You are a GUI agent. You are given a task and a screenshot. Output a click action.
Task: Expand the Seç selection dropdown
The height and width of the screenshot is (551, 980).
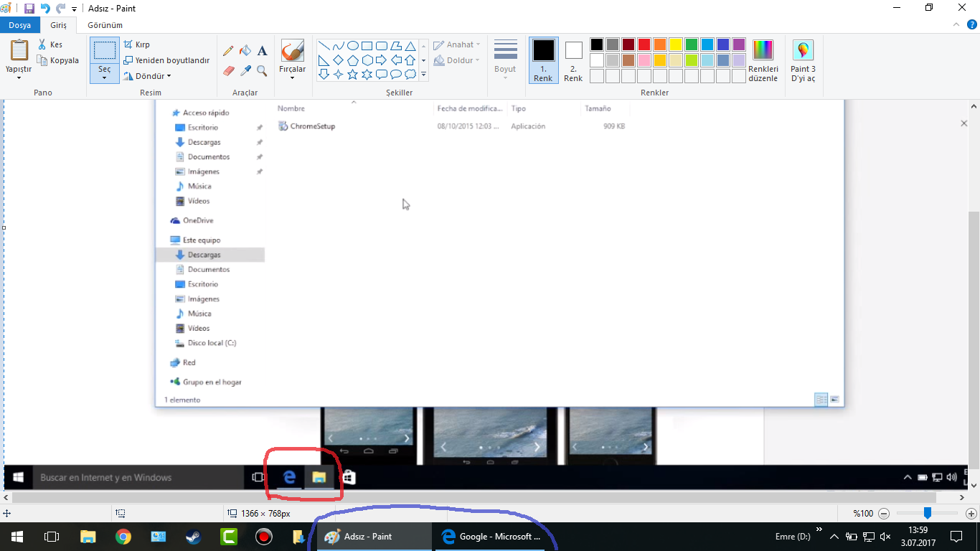click(x=105, y=76)
